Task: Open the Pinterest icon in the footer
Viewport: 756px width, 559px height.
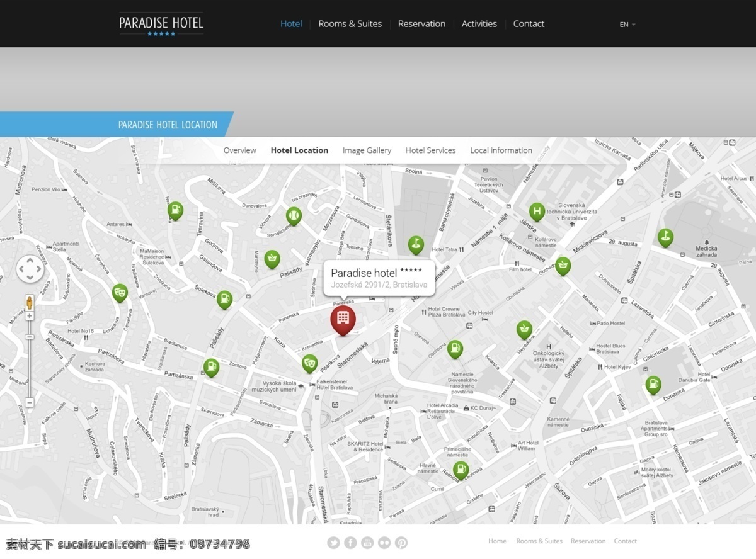Action: (x=401, y=543)
